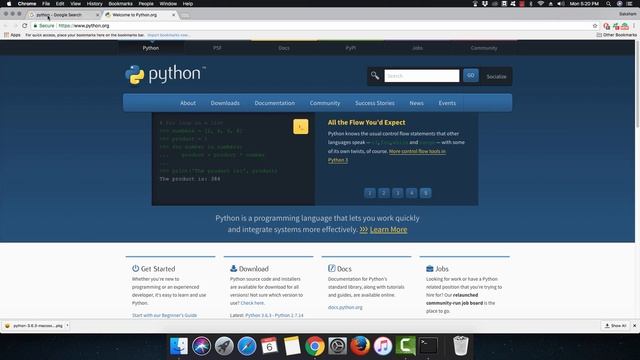Open Safari from the dock
The height and width of the screenshot is (360, 640).
pyautogui.click(x=247, y=346)
